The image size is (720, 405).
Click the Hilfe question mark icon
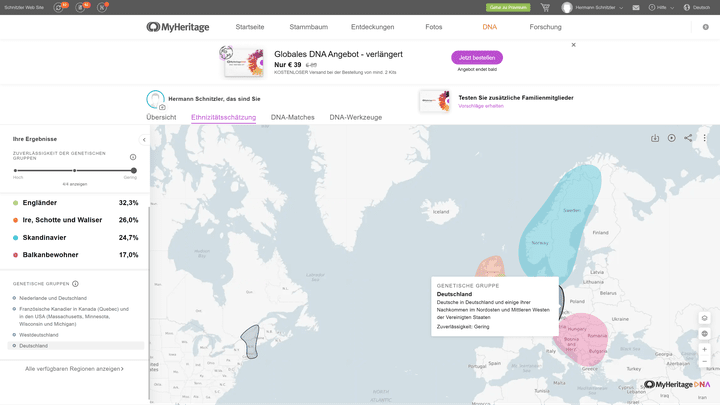652,7
